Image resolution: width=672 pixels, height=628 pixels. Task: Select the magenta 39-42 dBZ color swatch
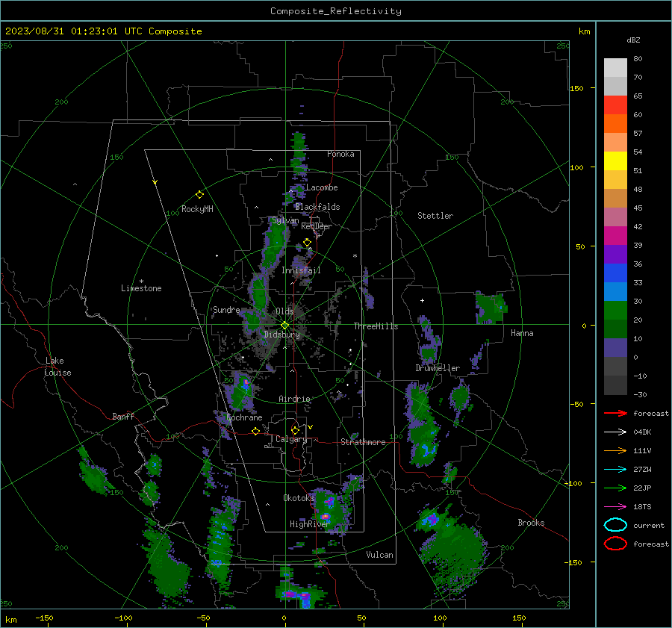click(615, 236)
